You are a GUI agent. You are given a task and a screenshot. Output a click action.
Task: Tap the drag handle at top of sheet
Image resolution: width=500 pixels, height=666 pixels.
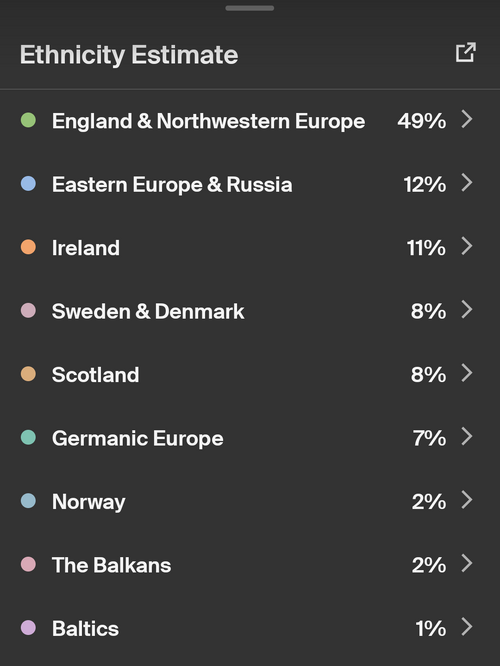tap(250, 8)
